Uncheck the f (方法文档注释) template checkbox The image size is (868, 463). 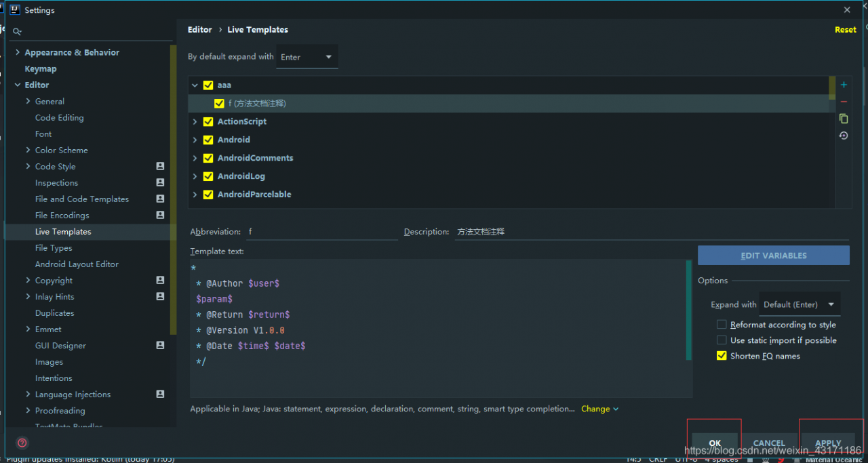pos(219,104)
